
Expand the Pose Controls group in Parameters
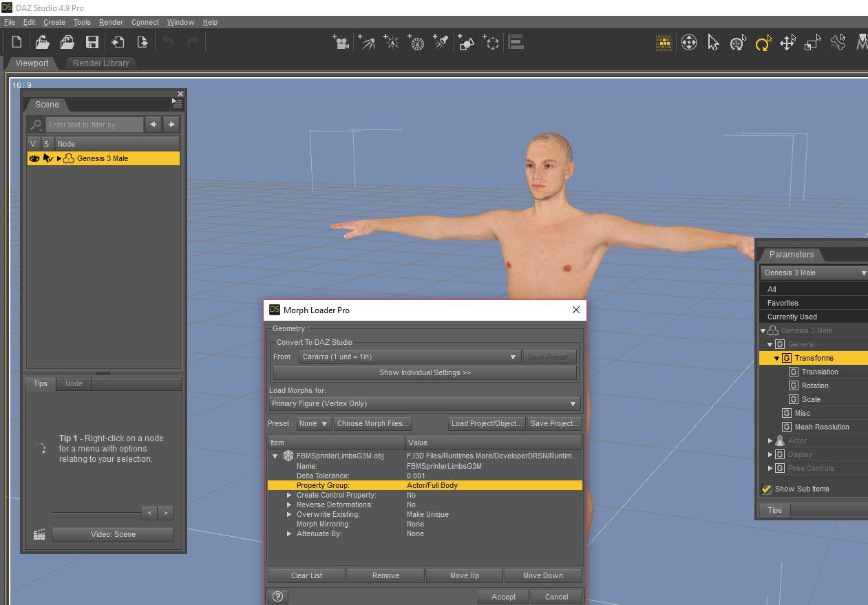point(770,468)
